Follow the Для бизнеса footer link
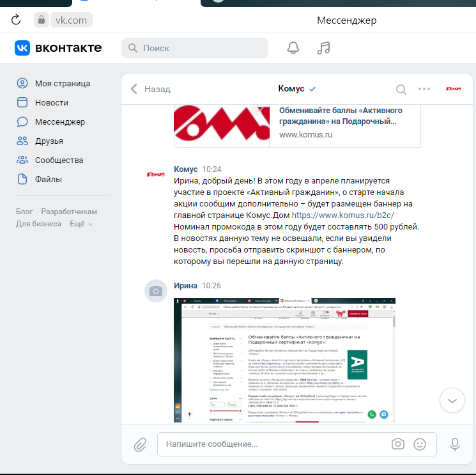The height and width of the screenshot is (475, 476). pyautogui.click(x=38, y=224)
